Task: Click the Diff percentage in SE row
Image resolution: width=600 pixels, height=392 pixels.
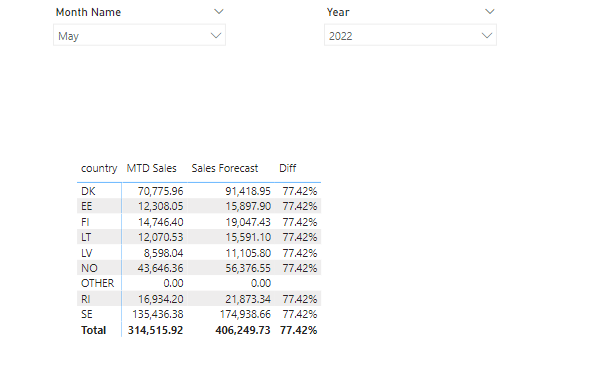Action: 300,314
